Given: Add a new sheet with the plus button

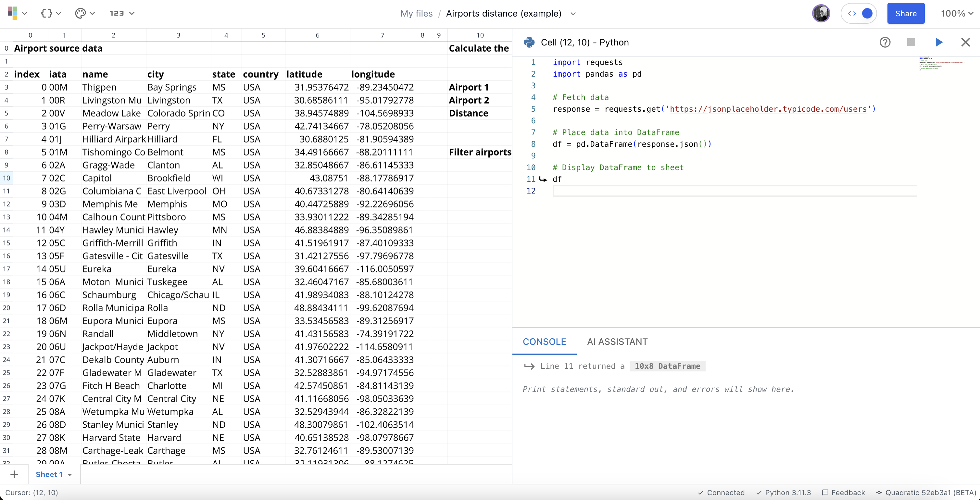Looking at the screenshot, I should [x=14, y=474].
